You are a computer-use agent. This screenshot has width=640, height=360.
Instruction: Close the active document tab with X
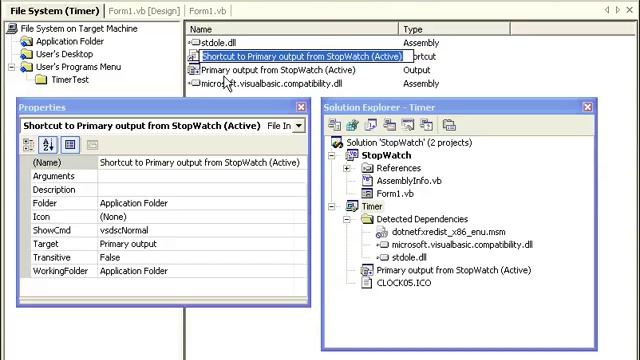pos(630,10)
